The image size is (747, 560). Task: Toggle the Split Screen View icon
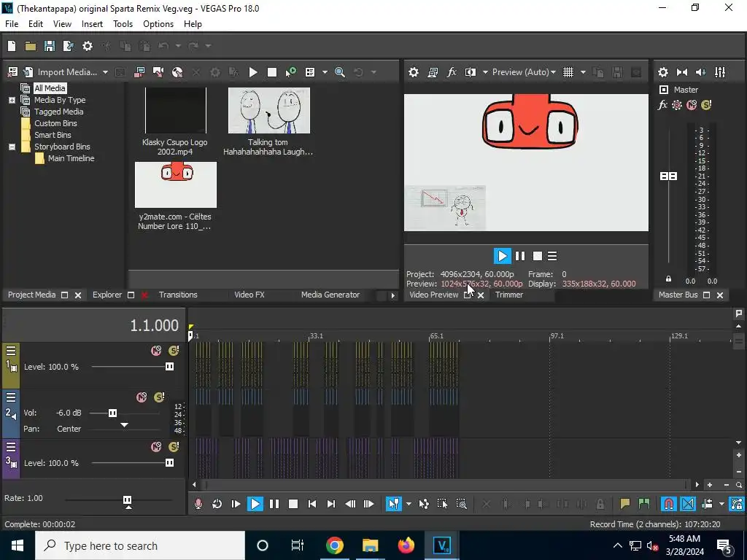(471, 72)
